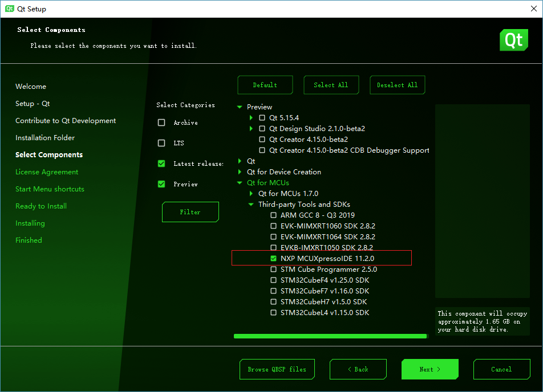Click the Qt logo in the header
Screen dimensions: 543x392
point(513,40)
